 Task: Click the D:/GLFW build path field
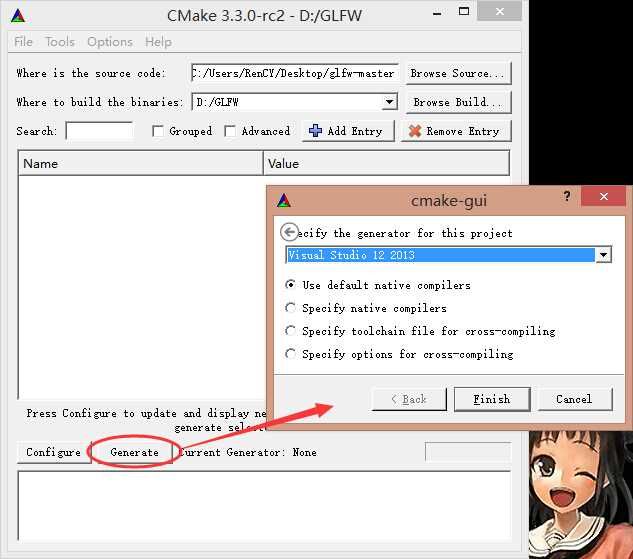pos(288,102)
